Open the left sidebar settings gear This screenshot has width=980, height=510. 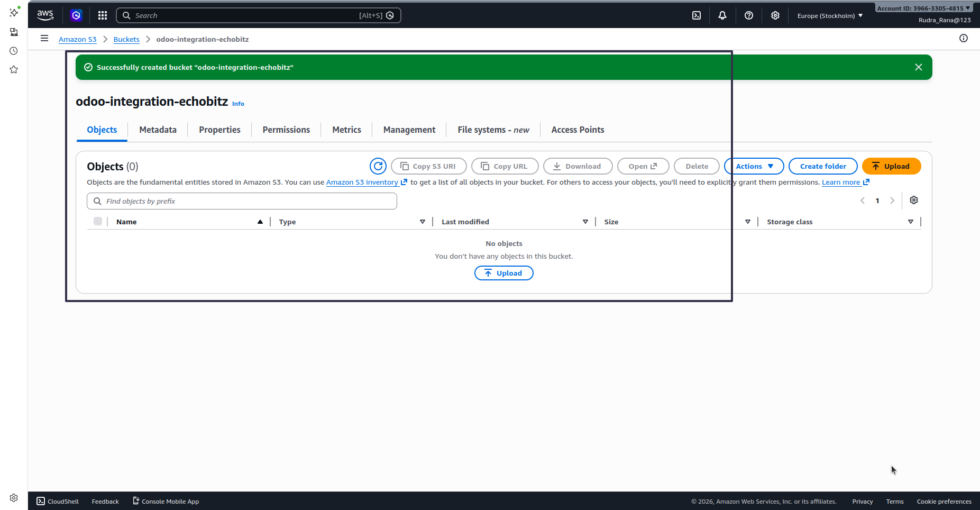(14, 498)
